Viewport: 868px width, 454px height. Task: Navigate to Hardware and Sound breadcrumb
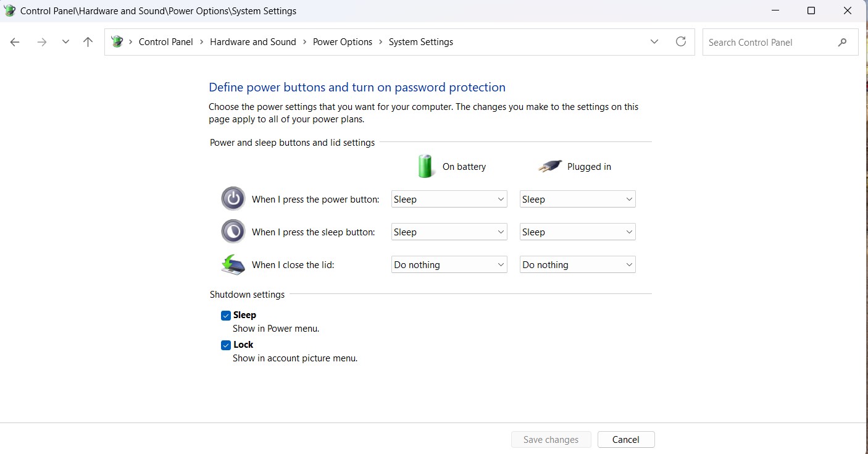(x=253, y=42)
